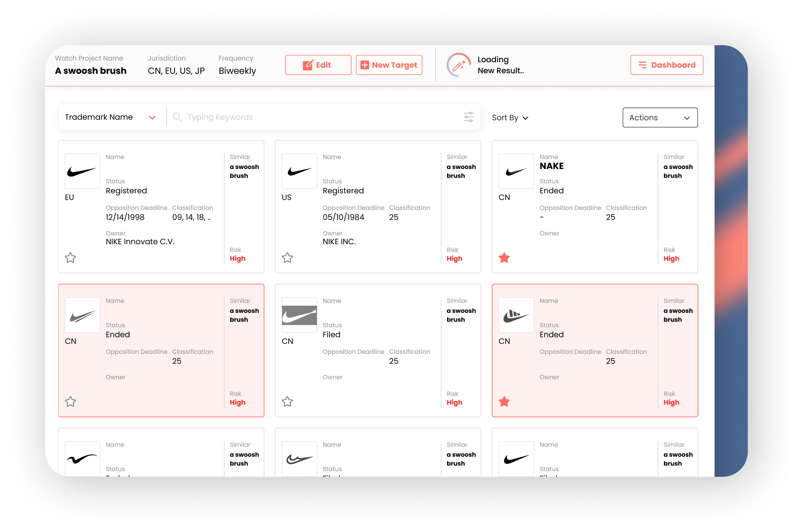Open the Dashboard view
The width and height of the screenshot is (803, 532).
[667, 65]
